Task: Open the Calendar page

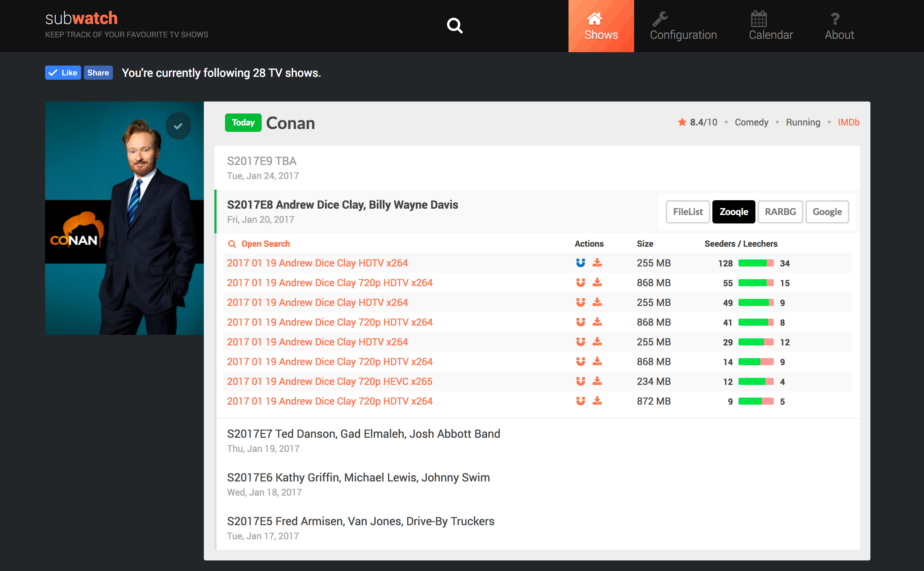Action: pyautogui.click(x=770, y=26)
